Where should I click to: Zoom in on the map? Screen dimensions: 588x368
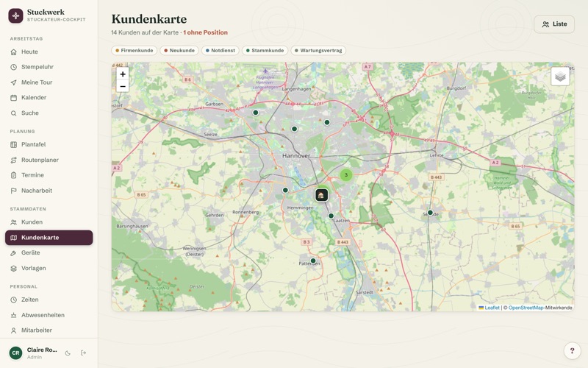pos(123,74)
